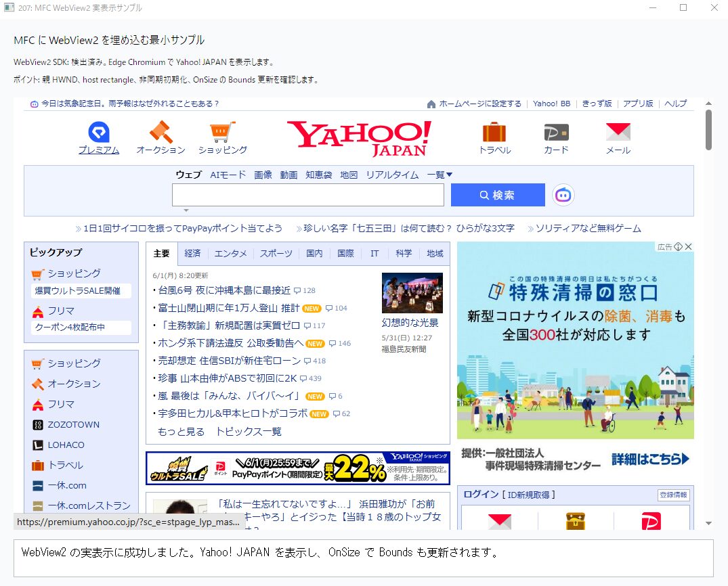Click the home icon for homepage setting
Viewport: 728px width, 586px height.
click(x=431, y=104)
